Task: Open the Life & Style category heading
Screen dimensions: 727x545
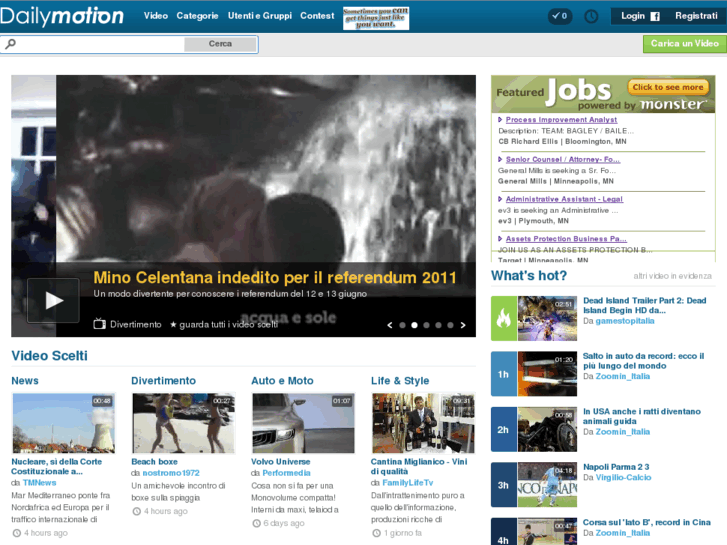Action: click(x=400, y=381)
